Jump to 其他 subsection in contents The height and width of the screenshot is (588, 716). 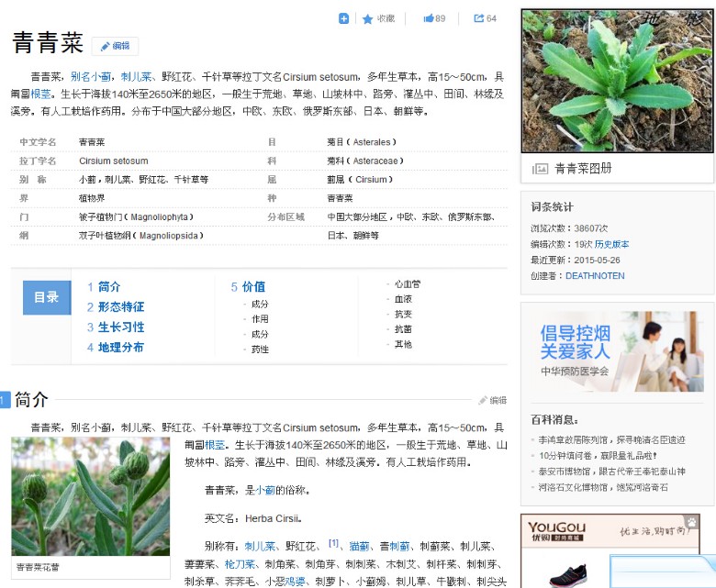point(403,344)
